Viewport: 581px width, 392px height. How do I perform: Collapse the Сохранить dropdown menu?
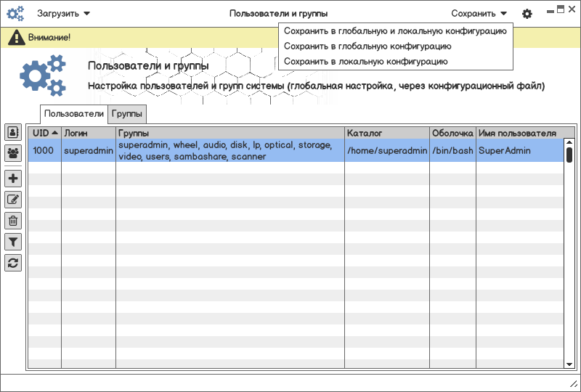[x=479, y=13]
